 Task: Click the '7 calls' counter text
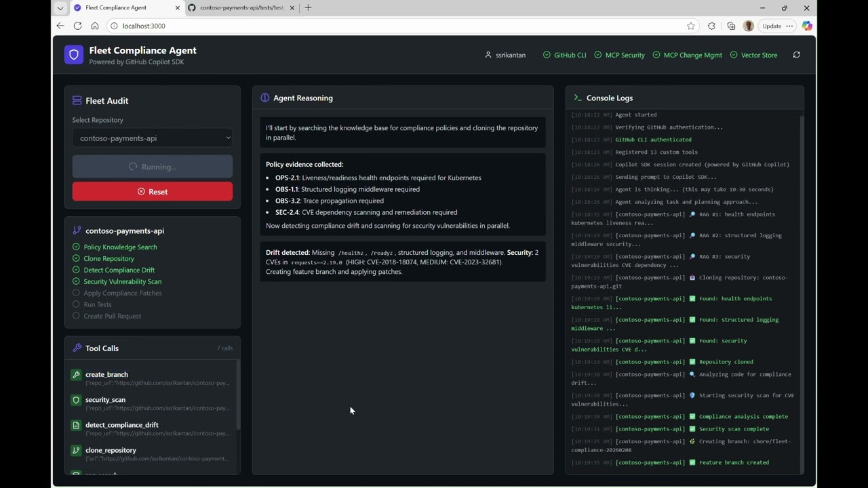[x=224, y=348]
